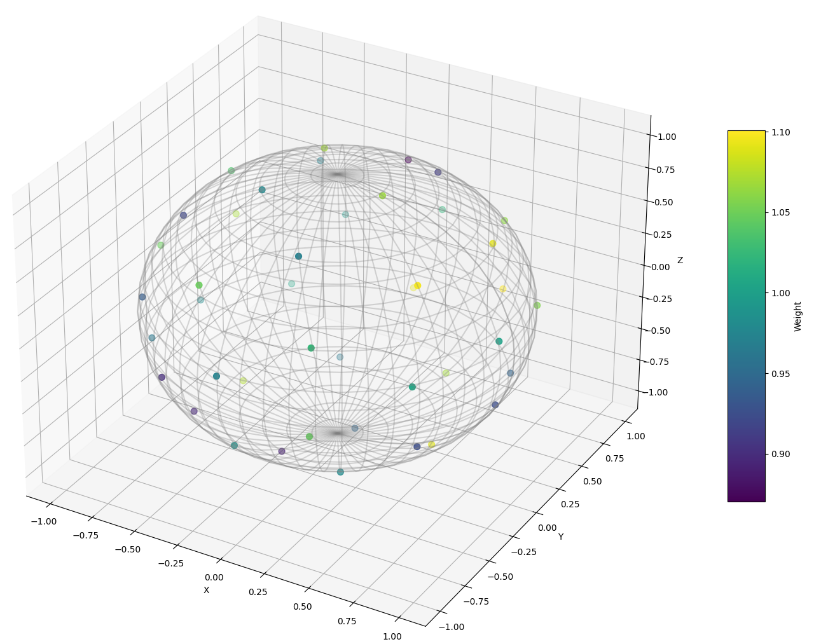The image size is (814, 644).
Task: Click the X axis tick 0.00
Action: 214,577
